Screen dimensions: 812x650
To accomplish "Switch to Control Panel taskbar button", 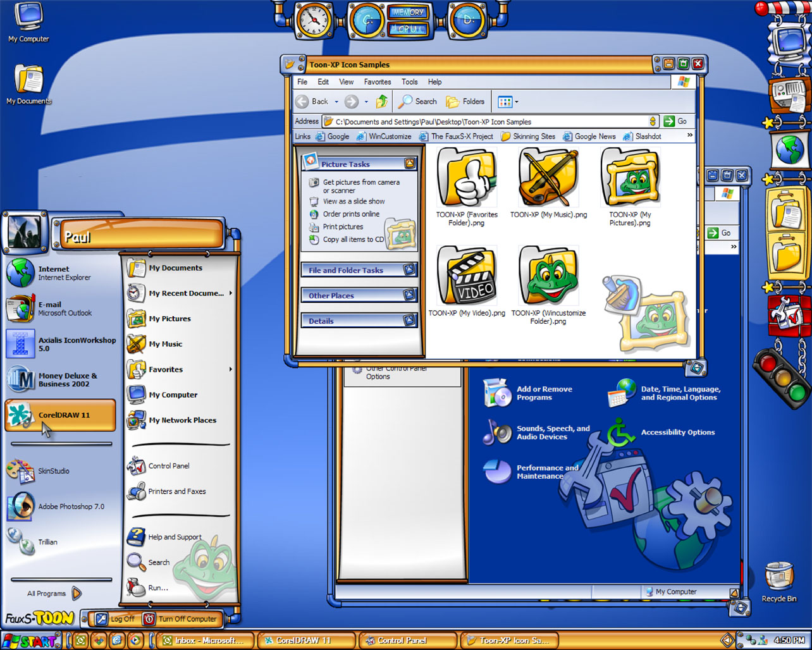I will [408, 641].
